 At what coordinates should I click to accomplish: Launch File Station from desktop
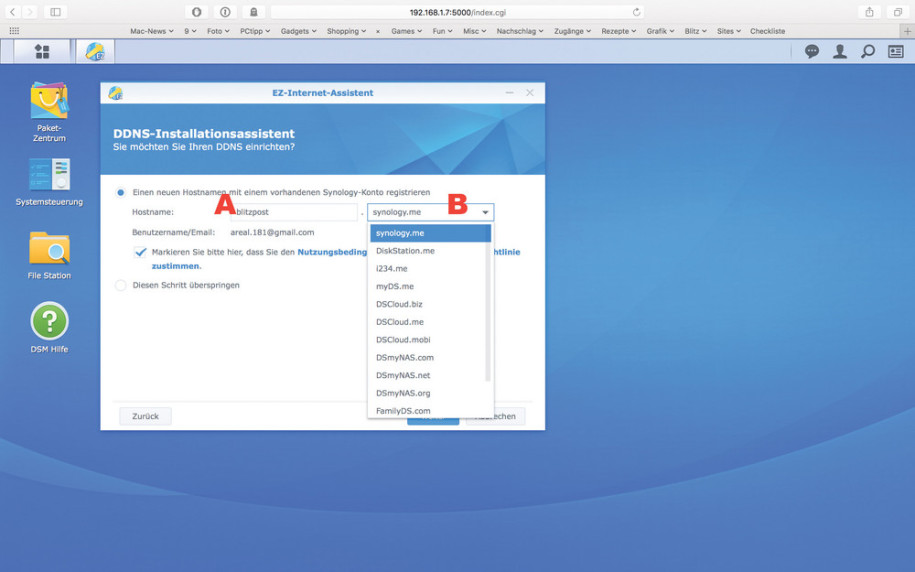point(49,256)
